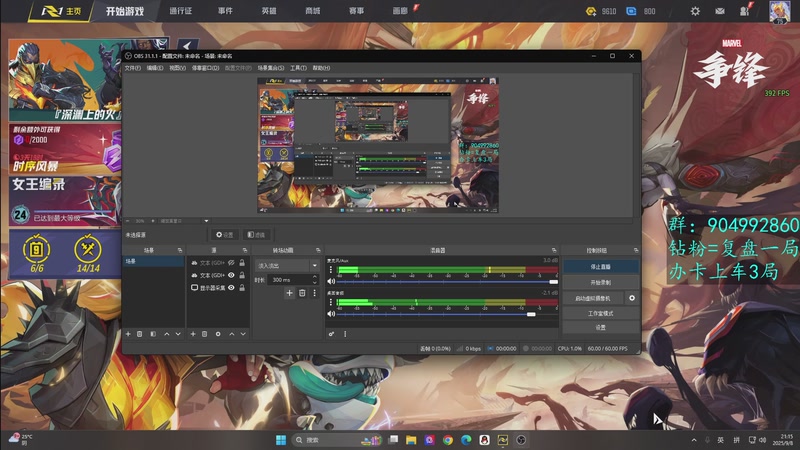Open Desktop Audio channel three-dot options

click(x=331, y=302)
